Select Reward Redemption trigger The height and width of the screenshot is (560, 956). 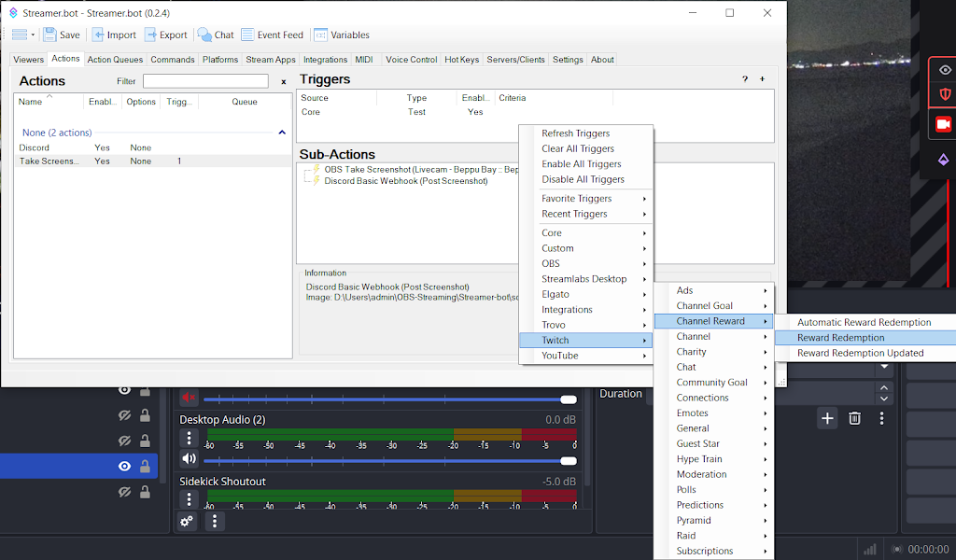840,338
